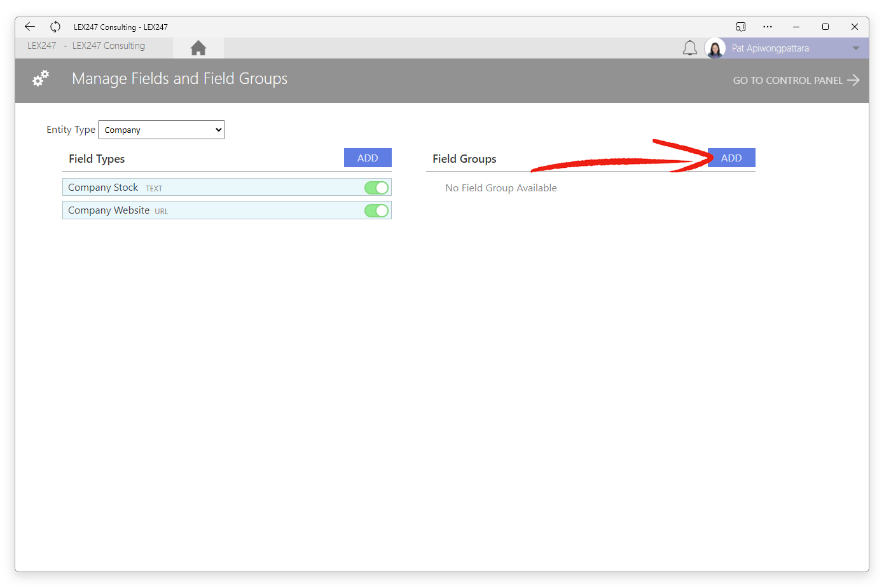Screen dimensions: 884x588
Task: Click the Entity Type label
Action: coord(71,130)
